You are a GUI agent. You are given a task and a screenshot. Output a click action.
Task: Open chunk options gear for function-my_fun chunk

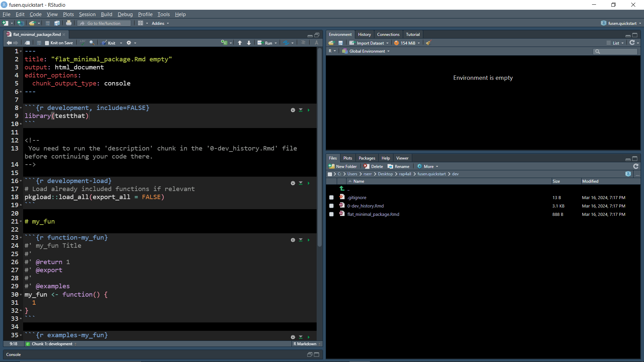coord(293,240)
